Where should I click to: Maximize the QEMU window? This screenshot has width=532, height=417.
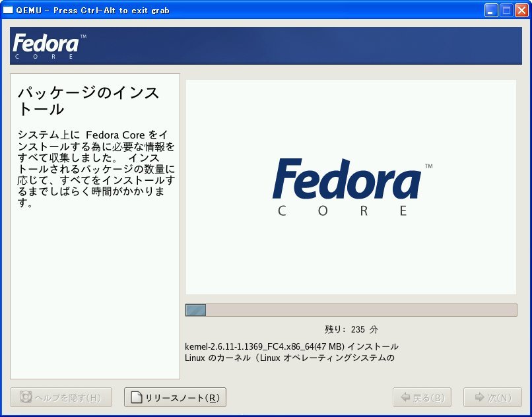[506, 11]
